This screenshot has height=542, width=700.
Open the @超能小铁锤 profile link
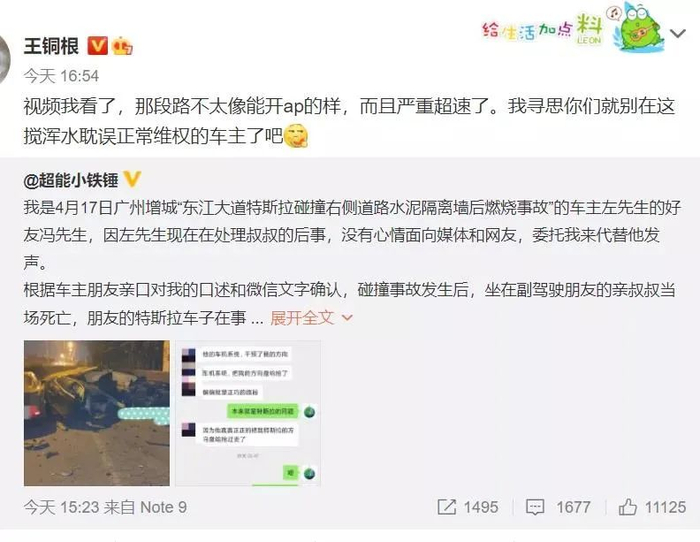pyautogui.click(x=71, y=180)
